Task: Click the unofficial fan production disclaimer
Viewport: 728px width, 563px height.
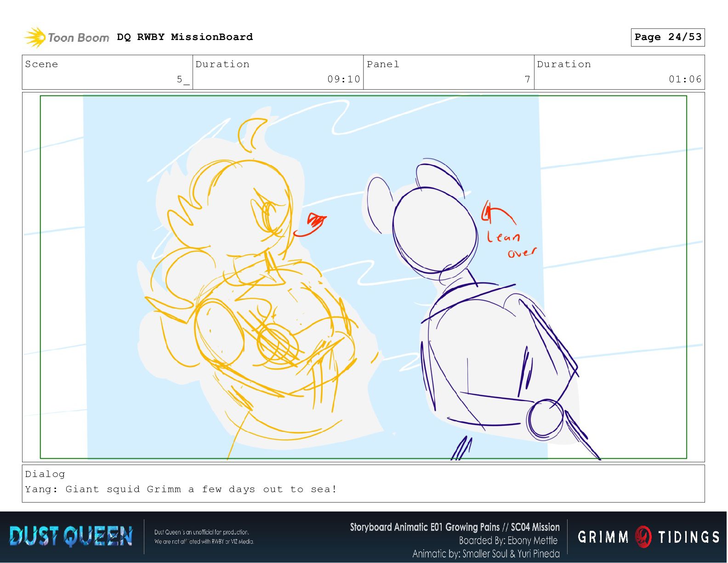Action: coord(204,537)
